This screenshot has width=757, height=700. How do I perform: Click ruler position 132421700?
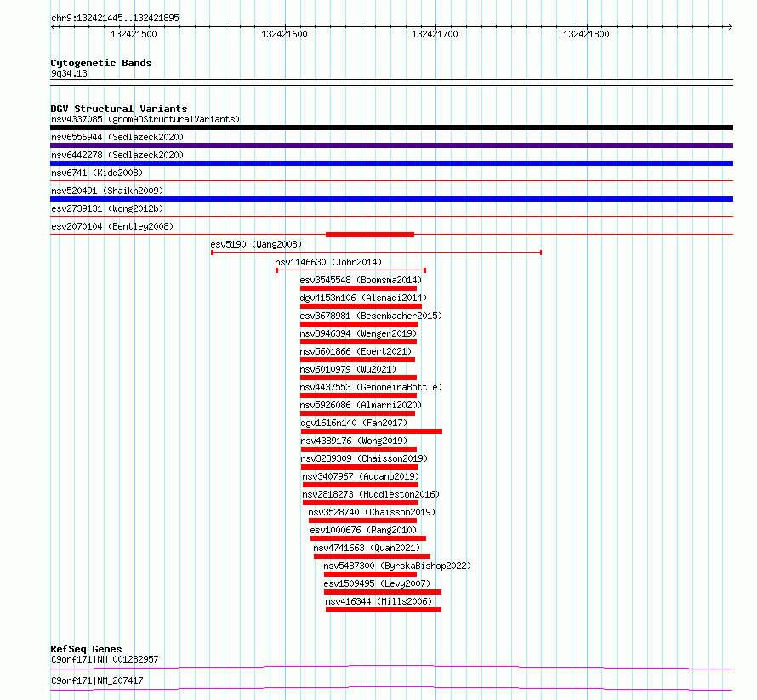tap(435, 34)
